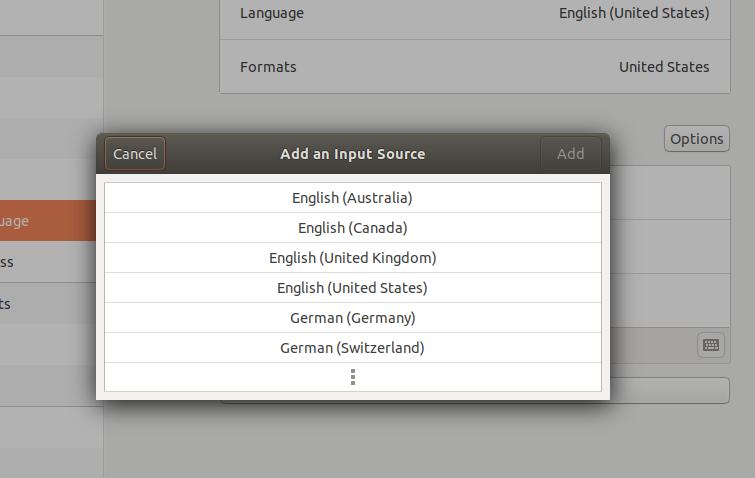Open sidebar item ending in "ts"
This screenshot has height=478, width=755.
pos(50,303)
